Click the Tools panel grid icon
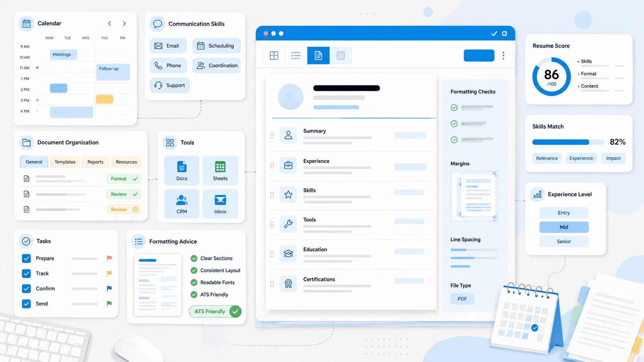Image resolution: width=644 pixels, height=362 pixels. pyautogui.click(x=170, y=143)
